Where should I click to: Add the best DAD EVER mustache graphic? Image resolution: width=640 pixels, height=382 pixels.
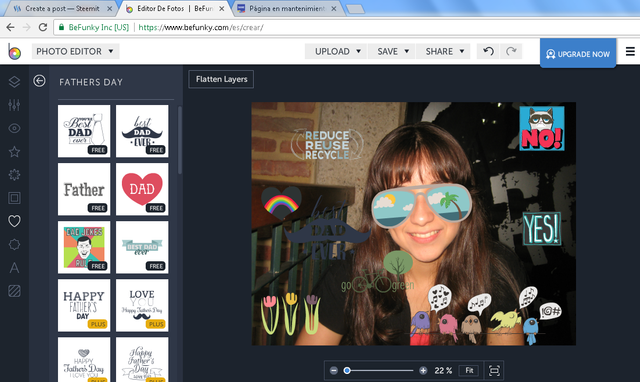pos(142,131)
